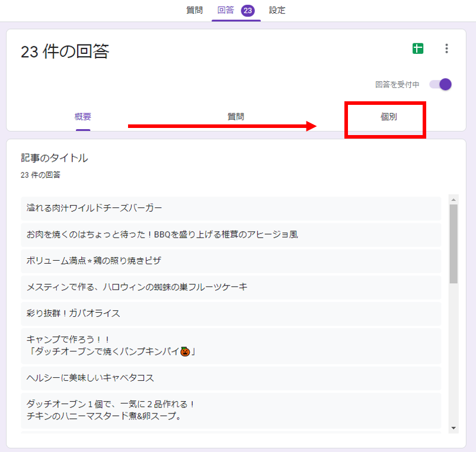Switch to the 質問 top tab

(x=194, y=10)
